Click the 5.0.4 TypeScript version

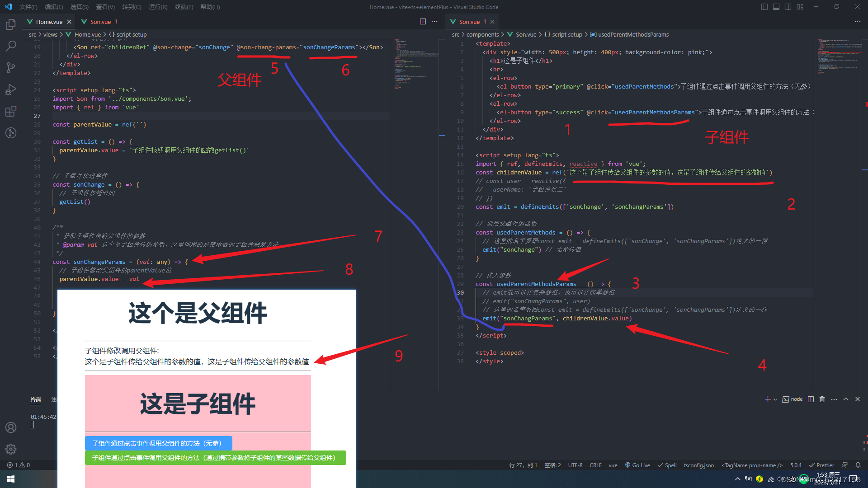point(796,465)
